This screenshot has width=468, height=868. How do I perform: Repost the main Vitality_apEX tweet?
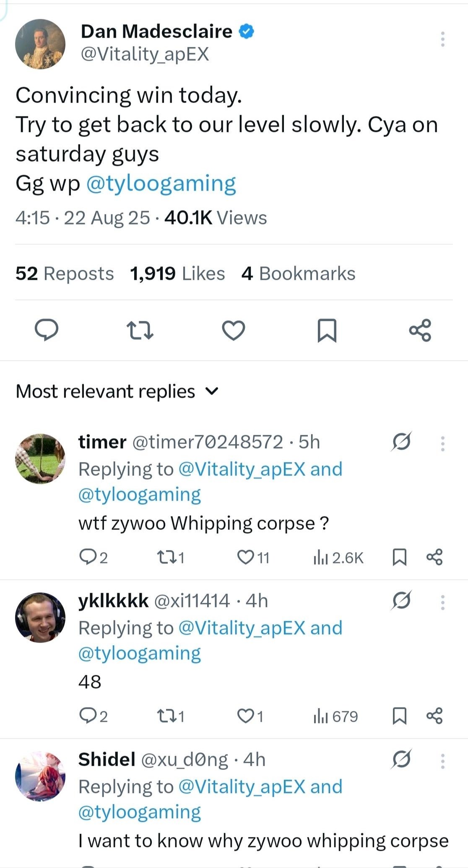click(x=140, y=330)
